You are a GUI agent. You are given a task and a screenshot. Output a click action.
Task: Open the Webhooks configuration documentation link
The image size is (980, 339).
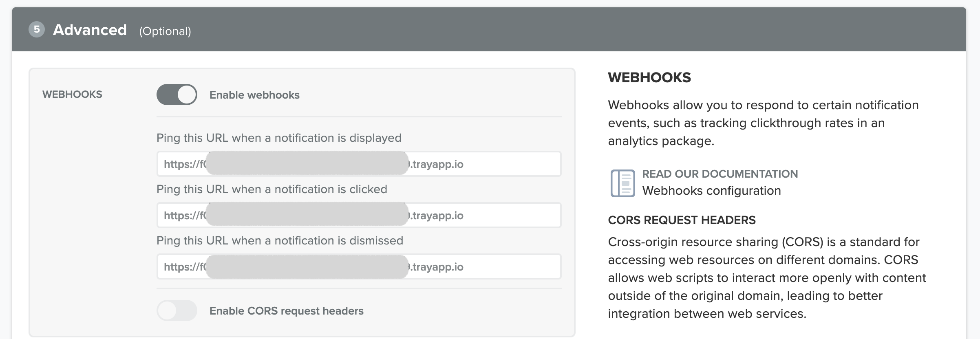click(x=711, y=191)
